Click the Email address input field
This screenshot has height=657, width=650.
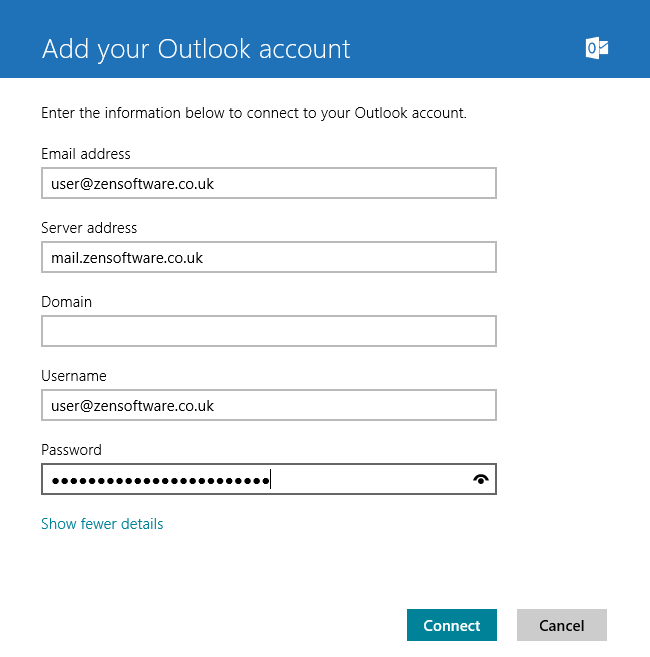(x=269, y=183)
